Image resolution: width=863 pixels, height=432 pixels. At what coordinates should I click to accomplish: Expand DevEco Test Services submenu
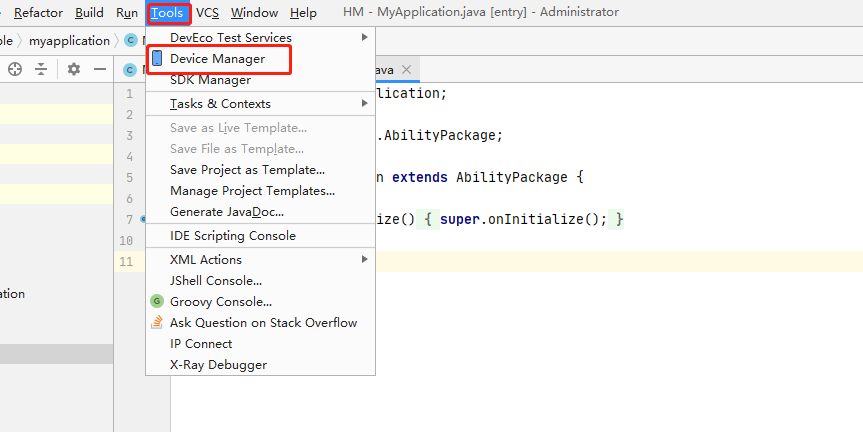point(260,37)
